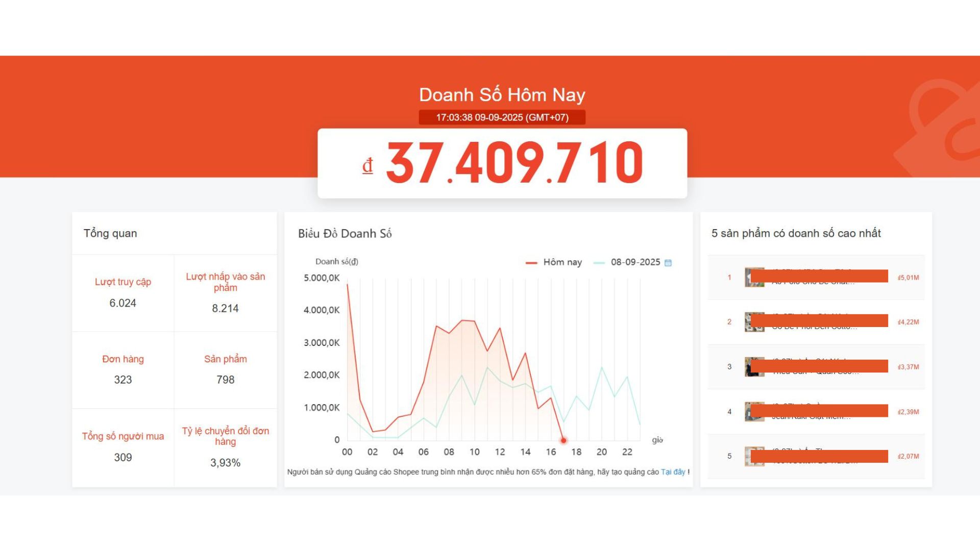Image resolution: width=980 pixels, height=551 pixels.
Task: Open thumbnail of rank 1 top product
Action: coord(748,277)
